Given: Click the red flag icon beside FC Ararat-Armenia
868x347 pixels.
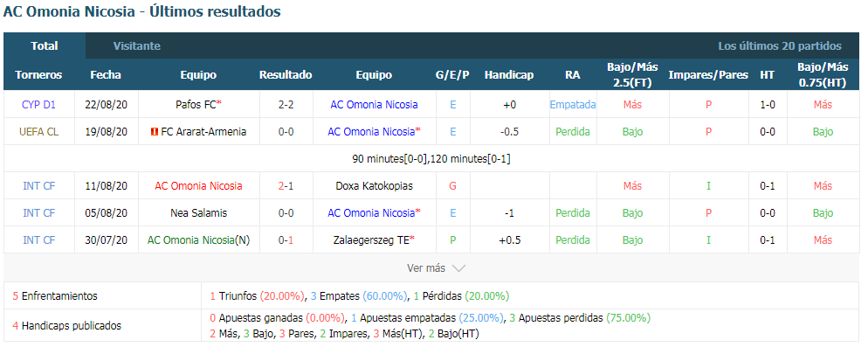Looking at the screenshot, I should coord(155,132).
